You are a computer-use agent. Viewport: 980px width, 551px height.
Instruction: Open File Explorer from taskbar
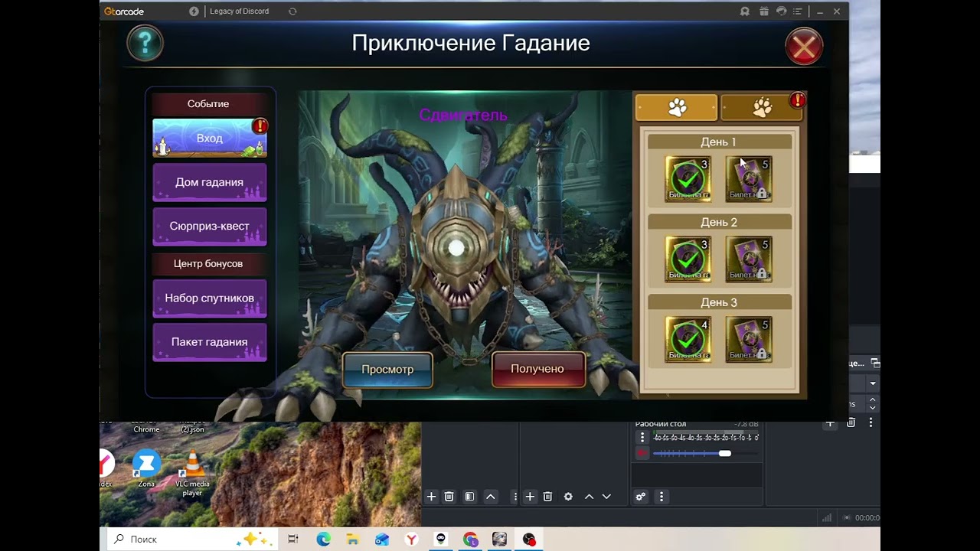pos(352,540)
